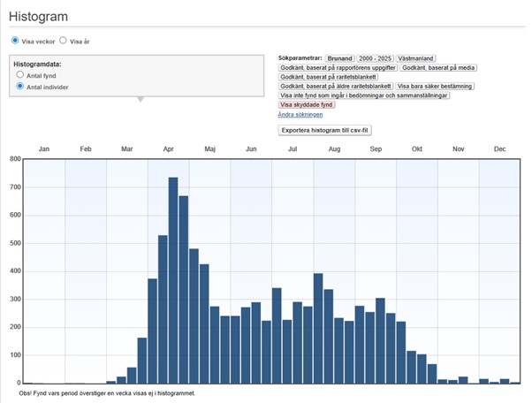Click the "Histogram" page heading

(38, 17)
